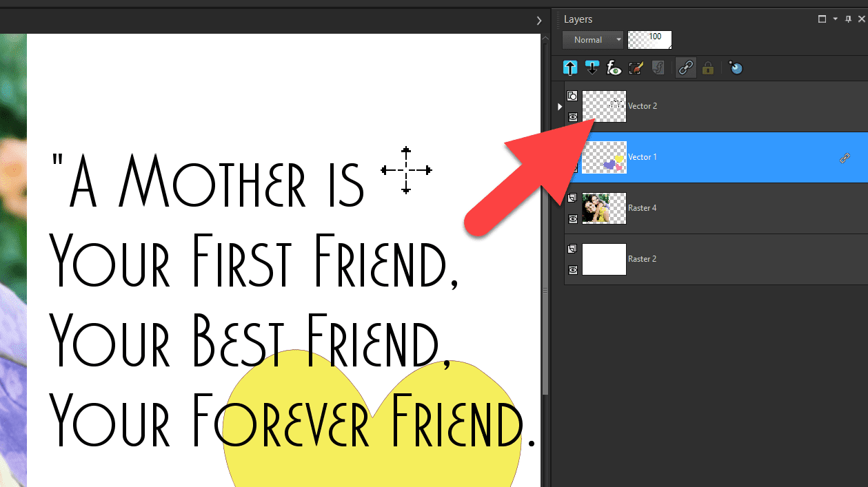Hide the Vector 2 layer with its eye toggle
The height and width of the screenshot is (487, 868).
pos(572,117)
